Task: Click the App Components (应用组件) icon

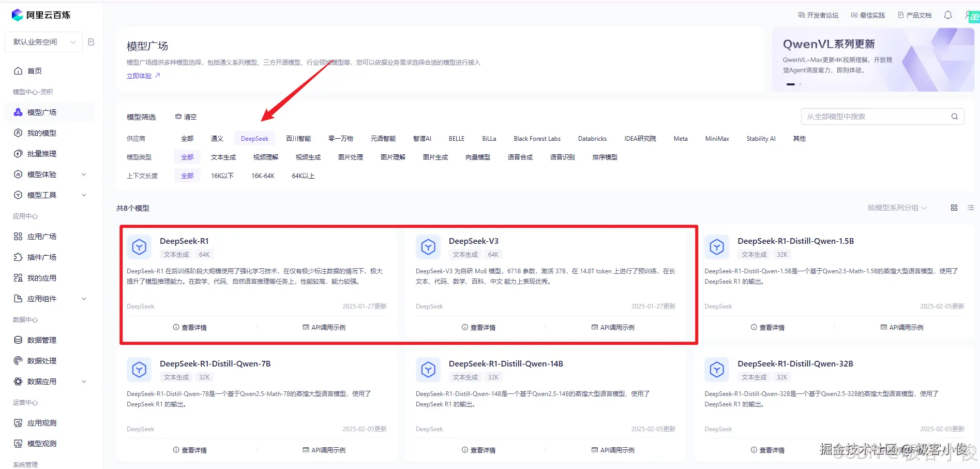Action: [x=18, y=299]
